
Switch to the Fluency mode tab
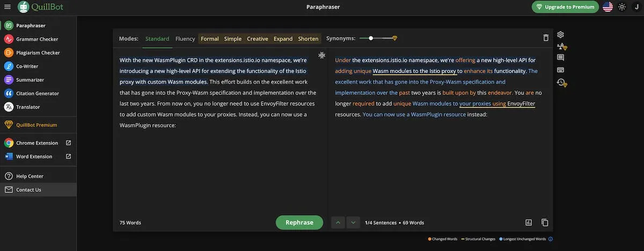[x=185, y=39]
